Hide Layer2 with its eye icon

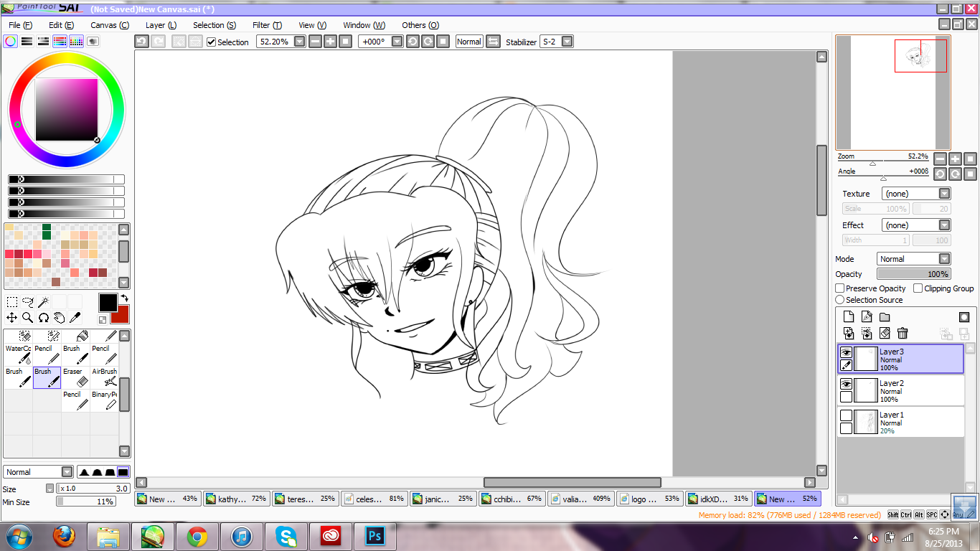click(846, 385)
